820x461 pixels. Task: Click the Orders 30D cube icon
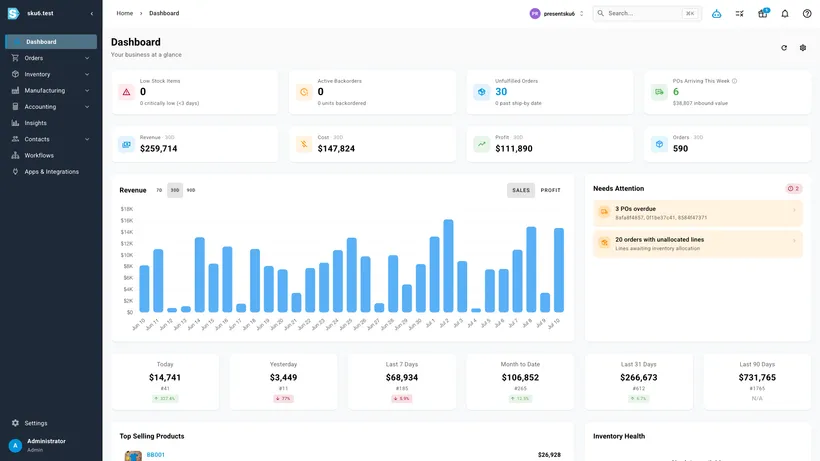click(659, 144)
